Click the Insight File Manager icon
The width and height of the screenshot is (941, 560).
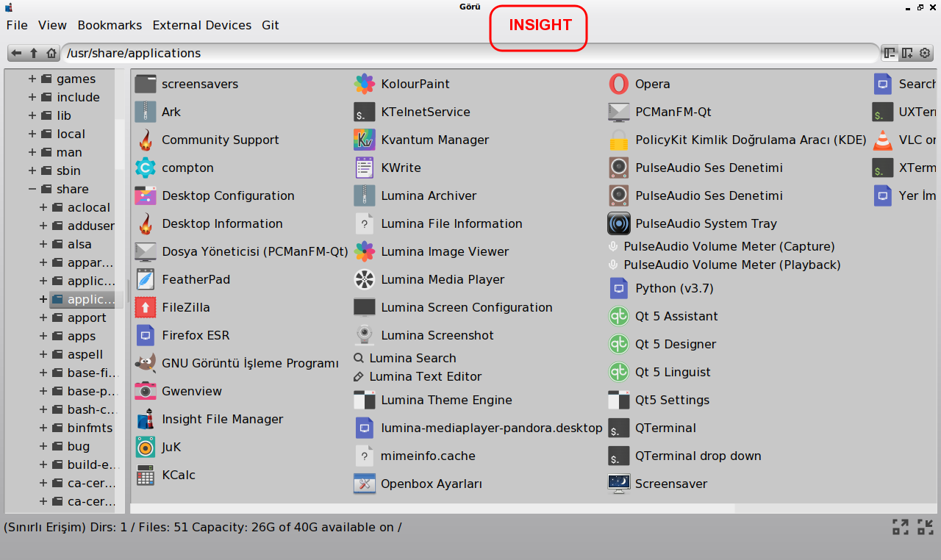146,419
